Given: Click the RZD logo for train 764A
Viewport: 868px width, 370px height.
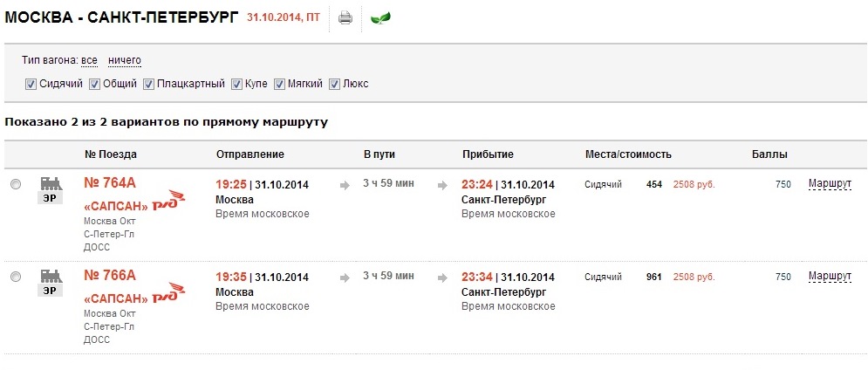Looking at the screenshot, I should pyautogui.click(x=168, y=202).
